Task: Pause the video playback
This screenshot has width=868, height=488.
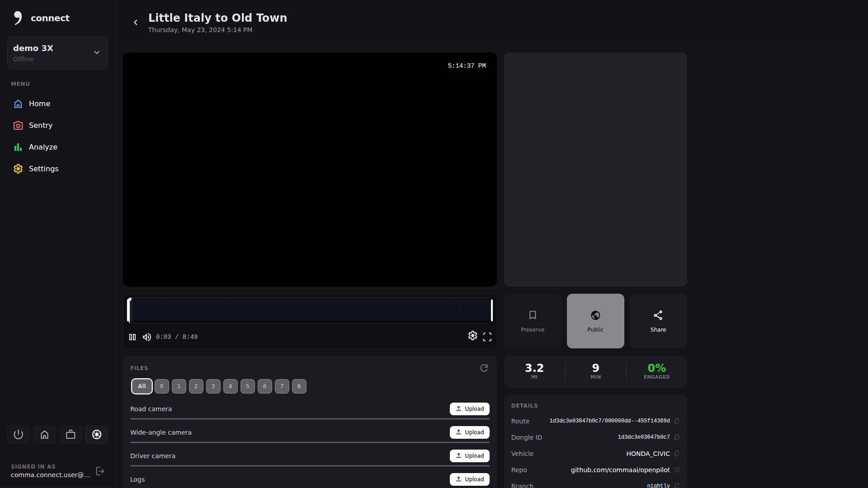Action: [132, 337]
